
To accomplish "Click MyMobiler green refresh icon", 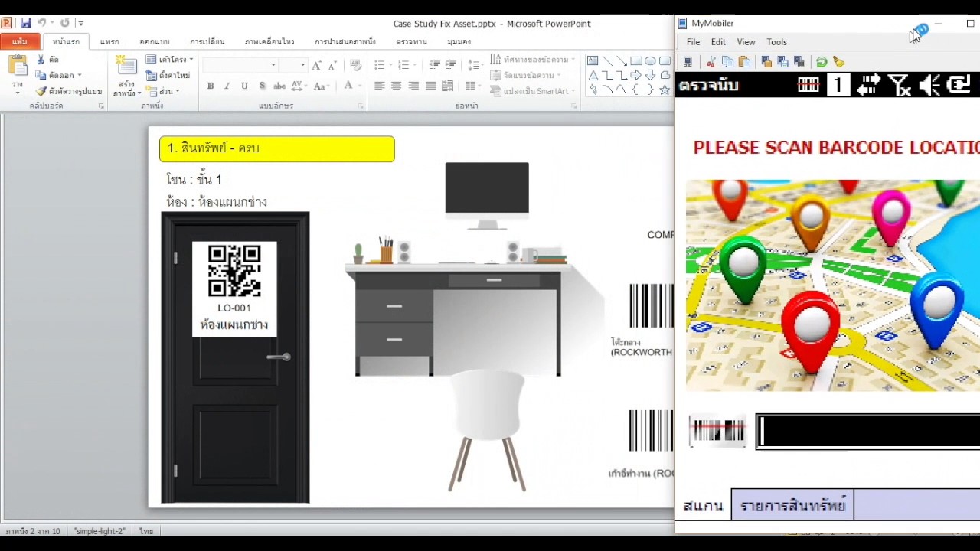I will (822, 62).
